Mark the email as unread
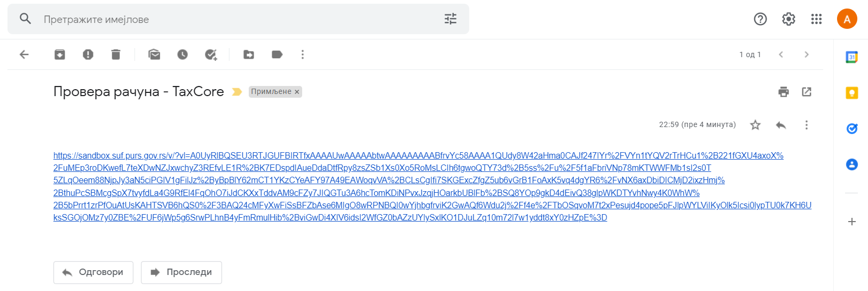This screenshot has width=868, height=291. 154,54
